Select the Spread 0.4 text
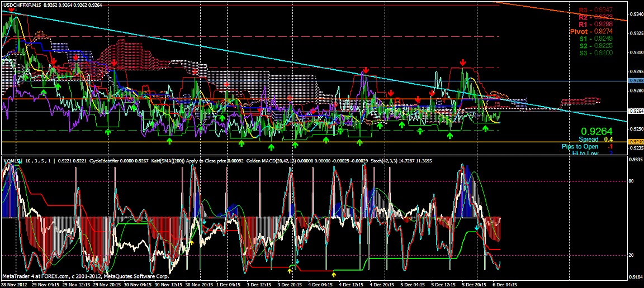The height and width of the screenshot is (288, 644). pos(595,139)
